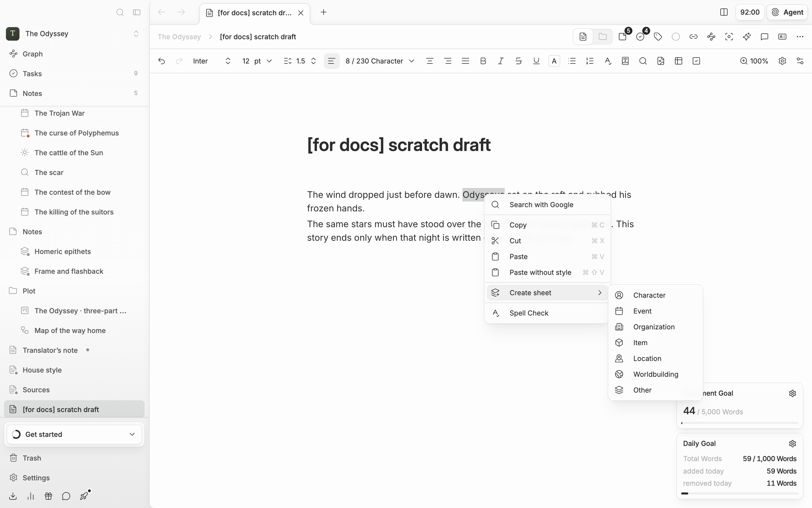The height and width of the screenshot is (508, 812).
Task: Open editor settings gear in toolbar
Action: click(782, 61)
